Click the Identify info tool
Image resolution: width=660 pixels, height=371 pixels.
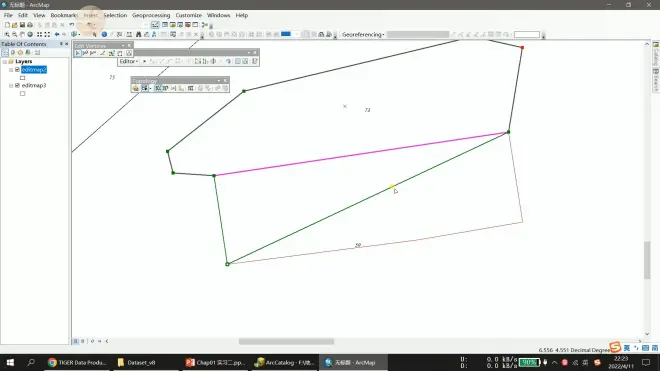tap(104, 35)
